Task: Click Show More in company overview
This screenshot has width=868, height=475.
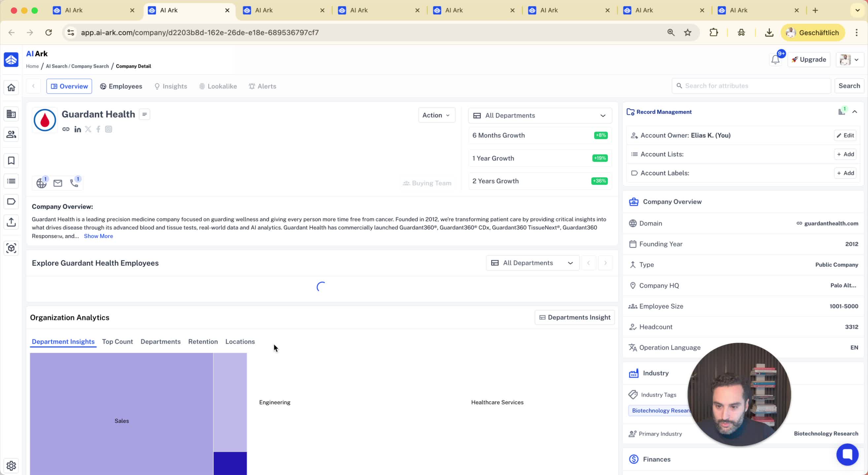Action: coord(98,236)
